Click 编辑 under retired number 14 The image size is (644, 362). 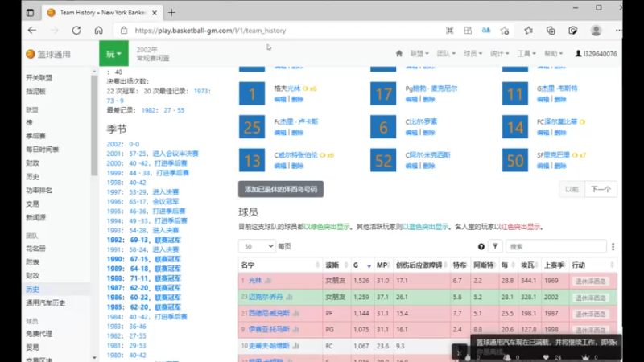(543, 133)
